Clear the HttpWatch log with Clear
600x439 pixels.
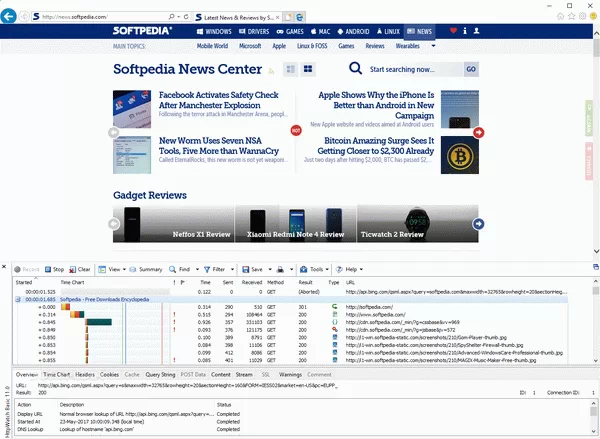pyautogui.click(x=80, y=269)
